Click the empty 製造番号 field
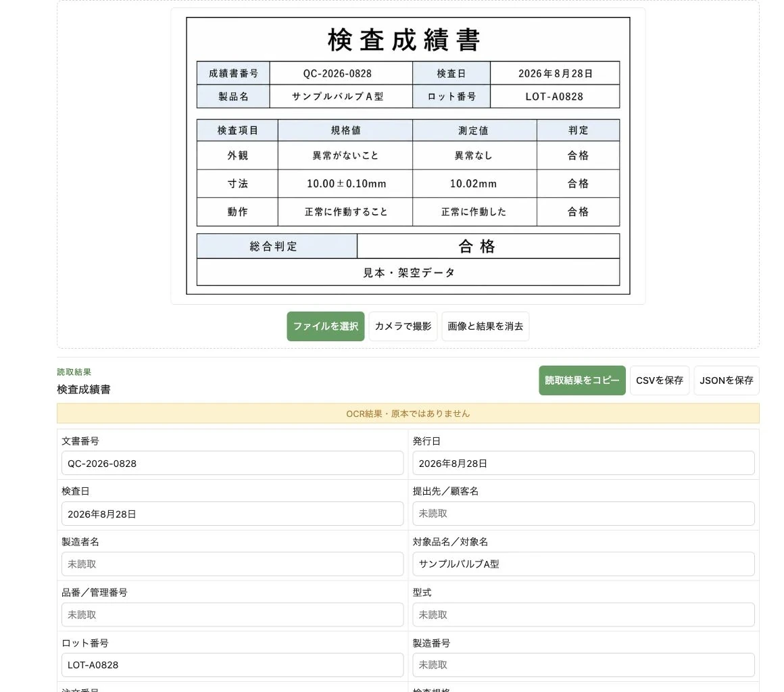This screenshot has height=692, width=784. point(583,666)
